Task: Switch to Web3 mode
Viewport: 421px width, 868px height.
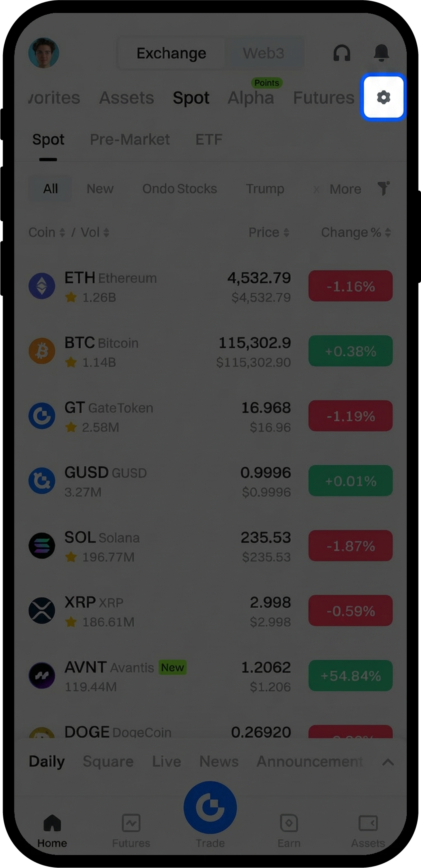Action: click(264, 53)
